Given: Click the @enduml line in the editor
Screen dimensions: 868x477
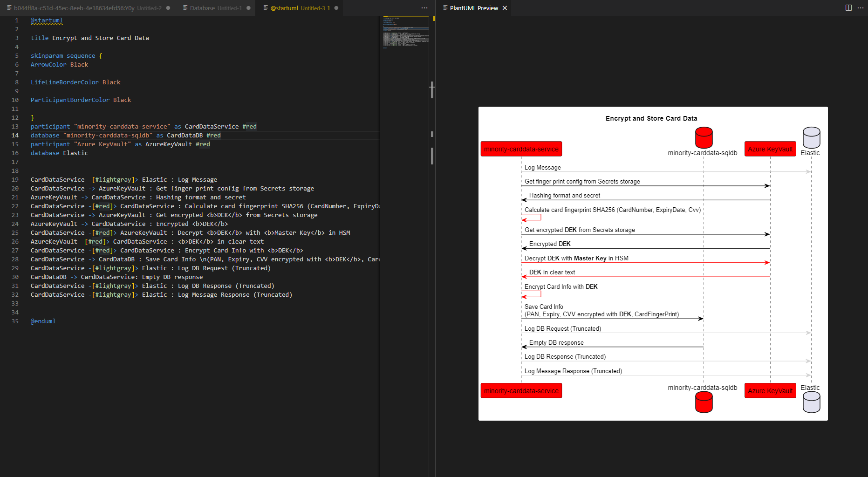Looking at the screenshot, I should click(43, 321).
